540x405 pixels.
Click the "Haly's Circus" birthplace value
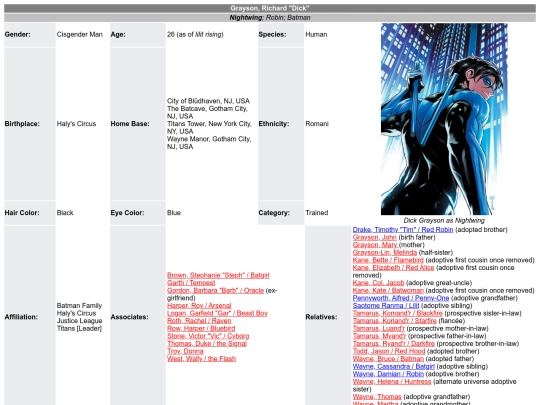point(76,124)
